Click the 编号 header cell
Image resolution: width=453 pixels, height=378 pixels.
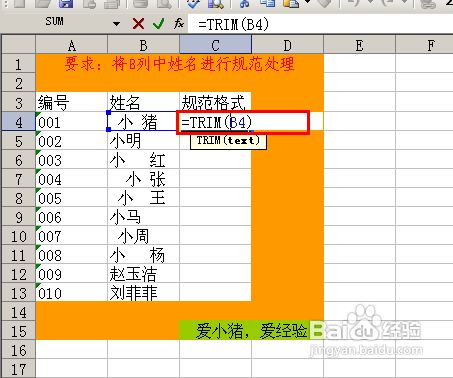[x=72, y=102]
